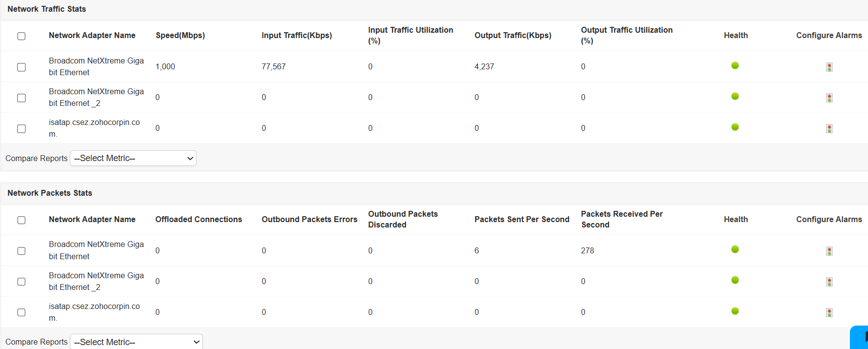Sort by the Packets Sent Per Second column

pyautogui.click(x=521, y=219)
